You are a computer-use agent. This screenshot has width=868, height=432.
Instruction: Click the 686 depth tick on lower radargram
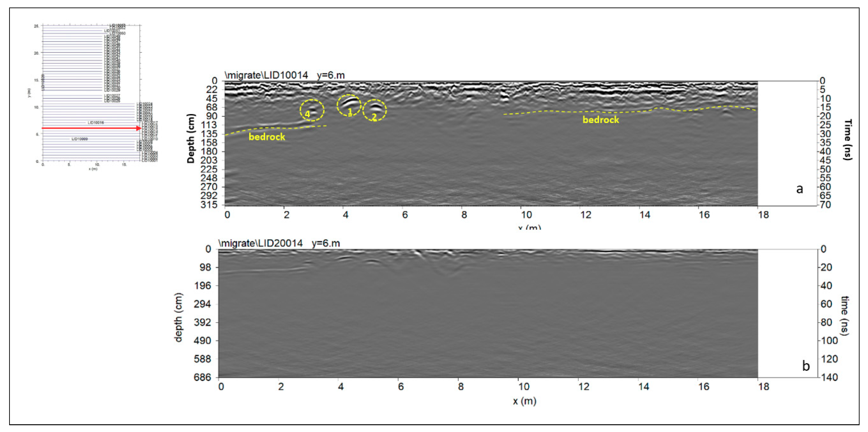point(202,377)
